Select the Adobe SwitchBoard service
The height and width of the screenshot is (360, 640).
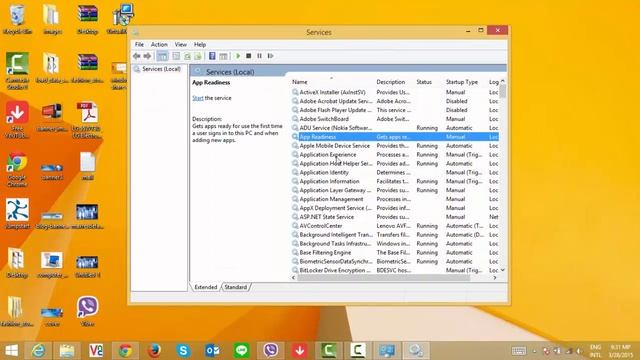(x=395, y=119)
